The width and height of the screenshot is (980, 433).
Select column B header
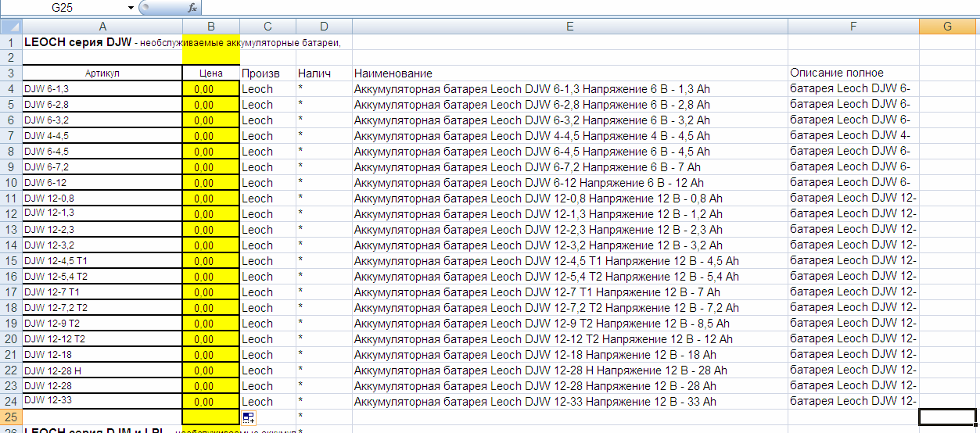211,27
